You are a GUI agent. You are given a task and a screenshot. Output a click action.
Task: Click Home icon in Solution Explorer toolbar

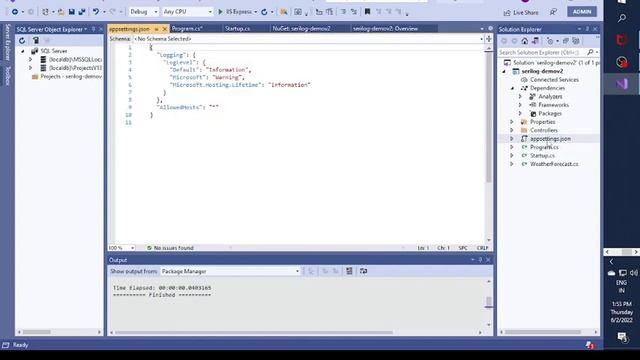click(525, 41)
